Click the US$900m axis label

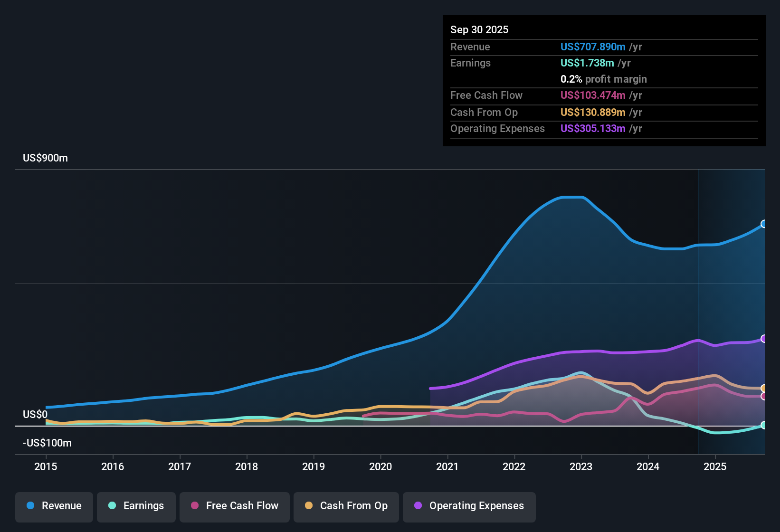tap(45, 158)
